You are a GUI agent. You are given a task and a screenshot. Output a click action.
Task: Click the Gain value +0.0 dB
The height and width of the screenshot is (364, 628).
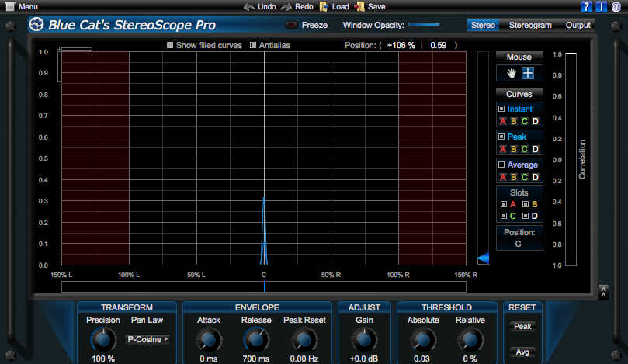(364, 359)
